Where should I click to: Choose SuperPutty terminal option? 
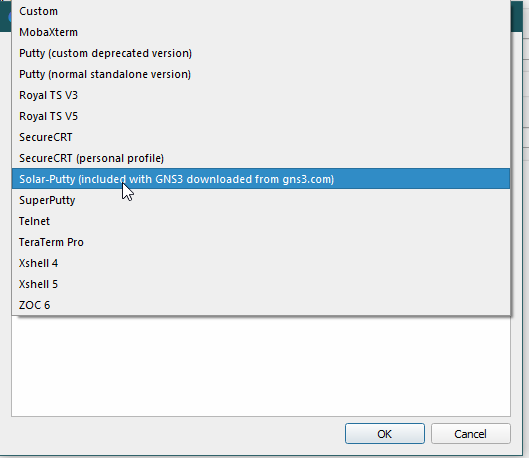pos(261,200)
